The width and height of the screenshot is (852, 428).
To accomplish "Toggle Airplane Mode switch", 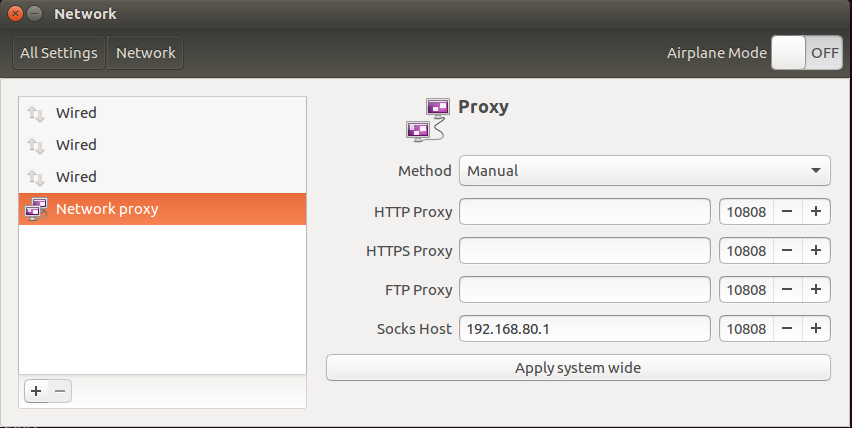I will tap(807, 53).
